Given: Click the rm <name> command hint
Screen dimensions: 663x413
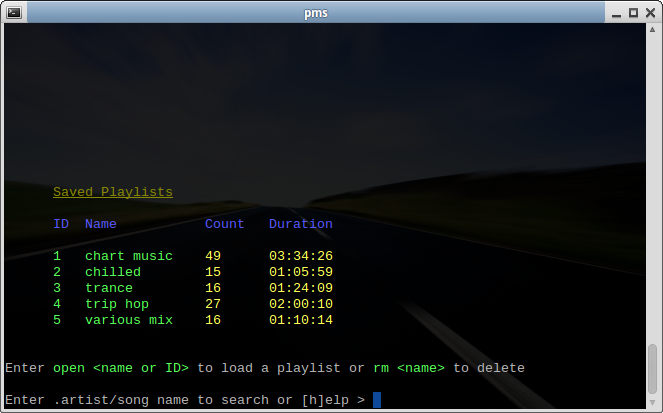Looking at the screenshot, I should pos(409,368).
